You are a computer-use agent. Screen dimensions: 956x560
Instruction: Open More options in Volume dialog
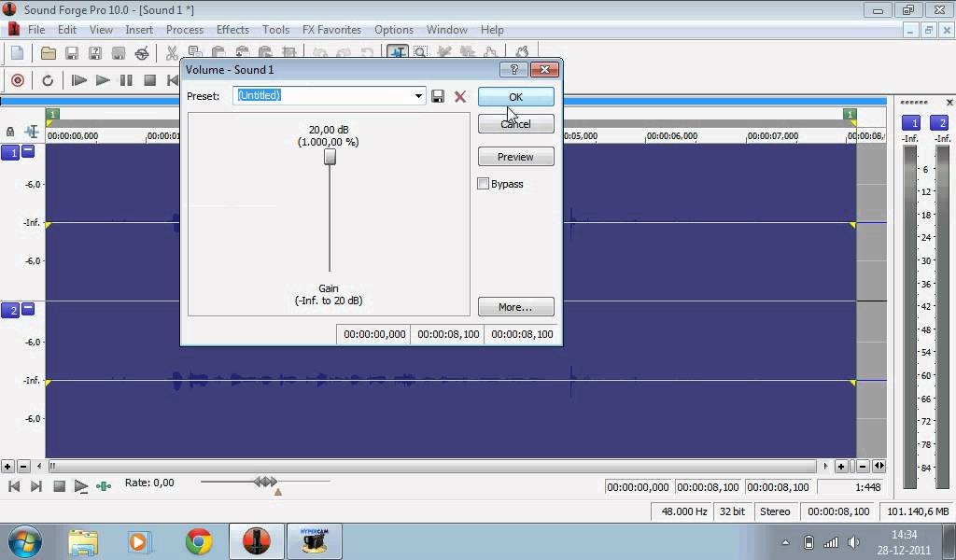tap(515, 307)
